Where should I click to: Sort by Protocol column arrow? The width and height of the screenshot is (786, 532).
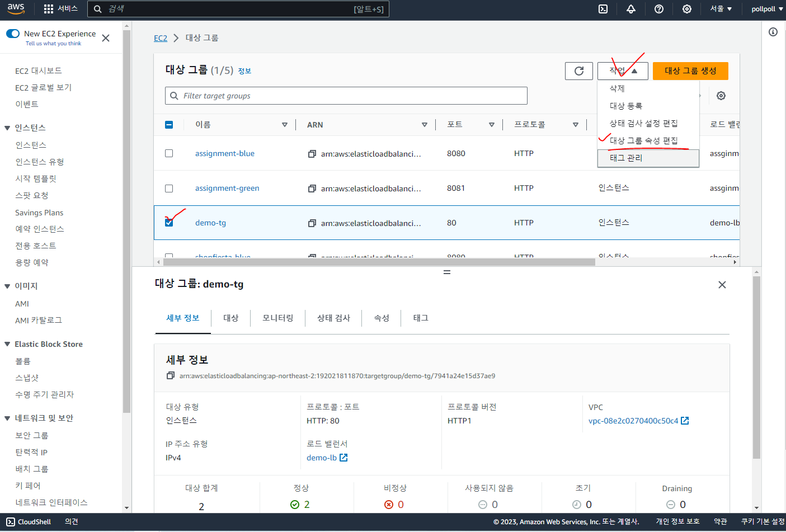(576, 125)
